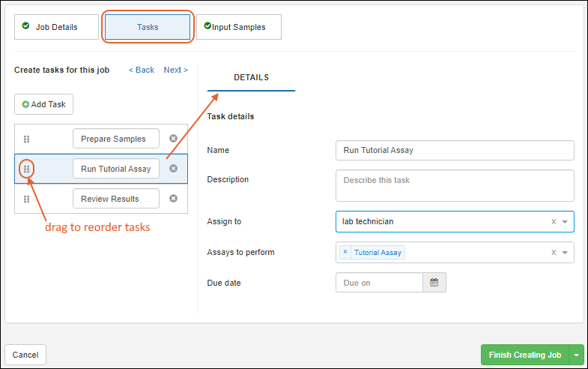Screen dimensions: 588x369
Task: Go to the Next step link
Action: tap(175, 70)
